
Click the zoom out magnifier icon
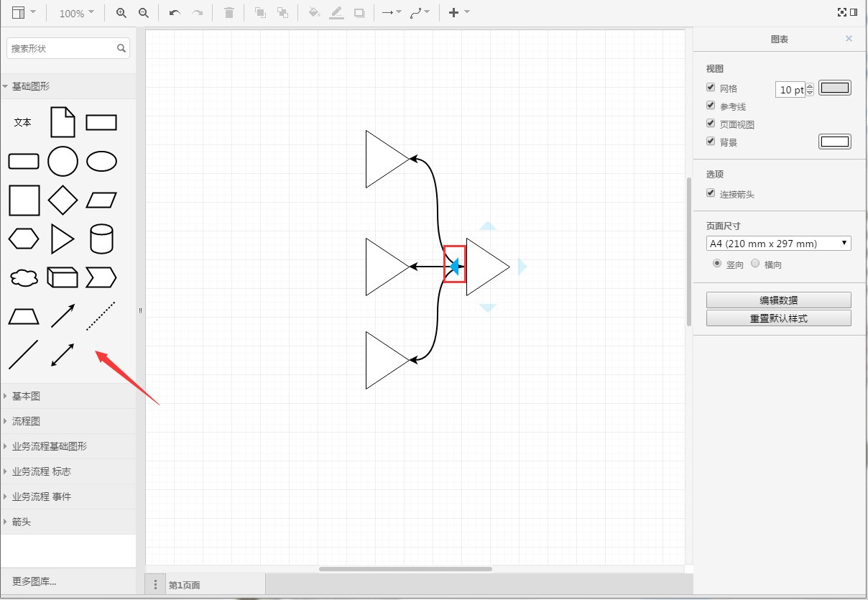click(144, 13)
